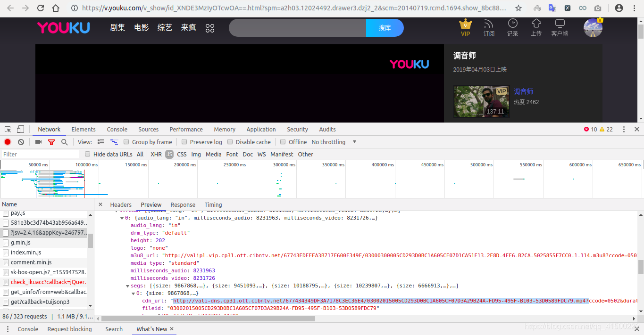Image resolution: width=644 pixels, height=335 pixels.
Task: Click the request list vertical scrollbar
Action: (x=90, y=240)
